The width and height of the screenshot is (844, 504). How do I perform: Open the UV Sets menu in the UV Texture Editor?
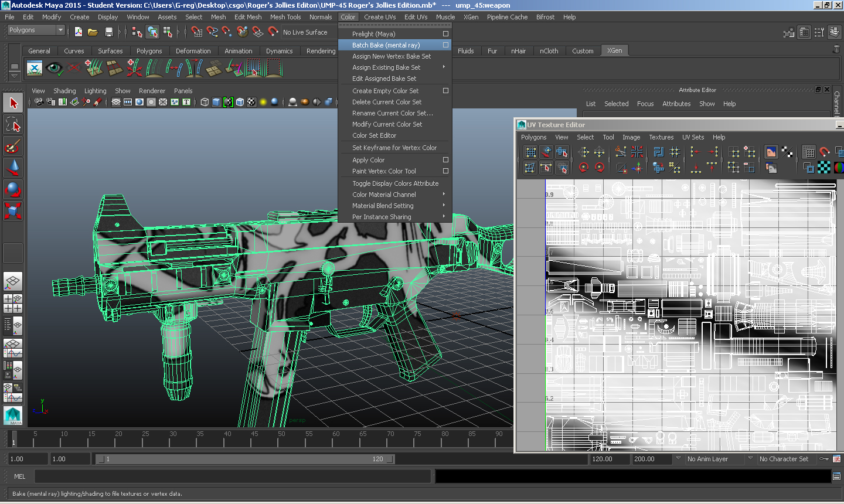[x=693, y=137]
